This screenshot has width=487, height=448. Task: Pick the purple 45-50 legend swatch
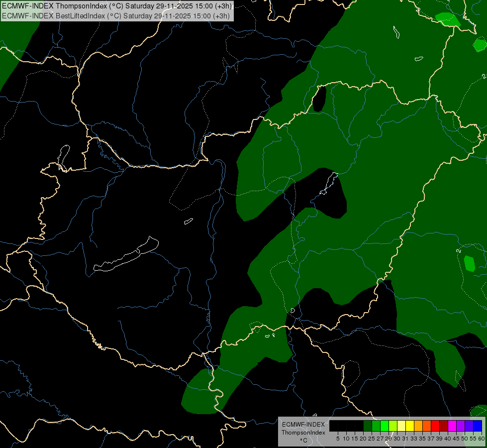coord(461,426)
